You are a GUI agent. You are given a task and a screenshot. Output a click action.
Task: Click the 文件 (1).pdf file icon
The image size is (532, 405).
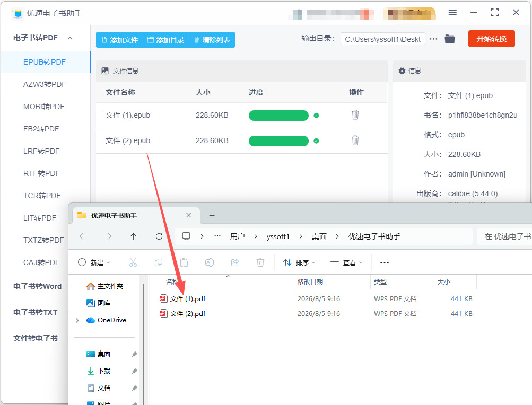pos(163,298)
